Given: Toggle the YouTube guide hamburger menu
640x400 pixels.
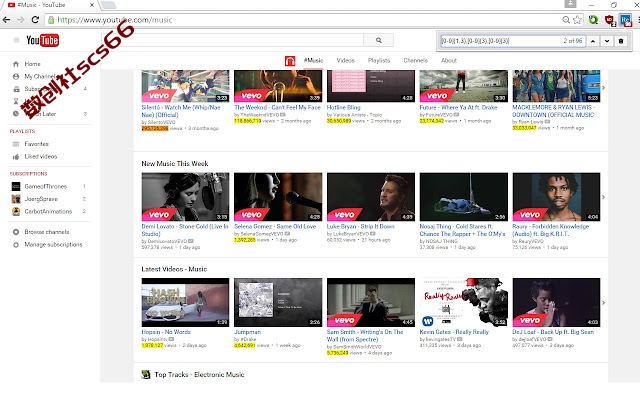Looking at the screenshot, I should [16, 40].
